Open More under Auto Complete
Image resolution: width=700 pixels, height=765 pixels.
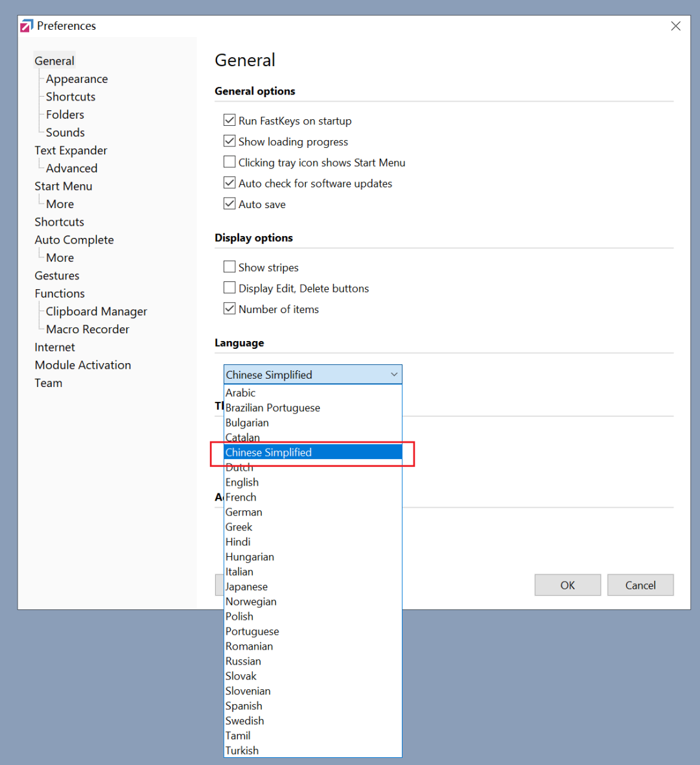[60, 257]
